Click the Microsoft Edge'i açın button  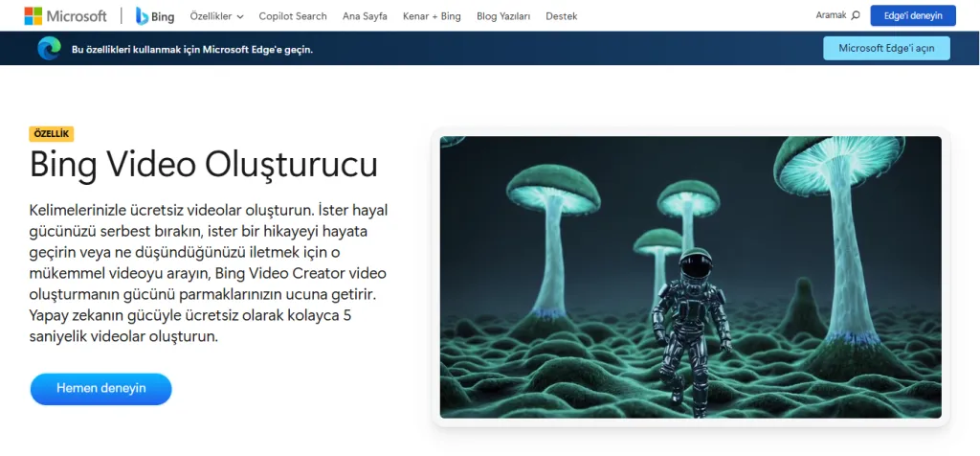[x=886, y=48]
